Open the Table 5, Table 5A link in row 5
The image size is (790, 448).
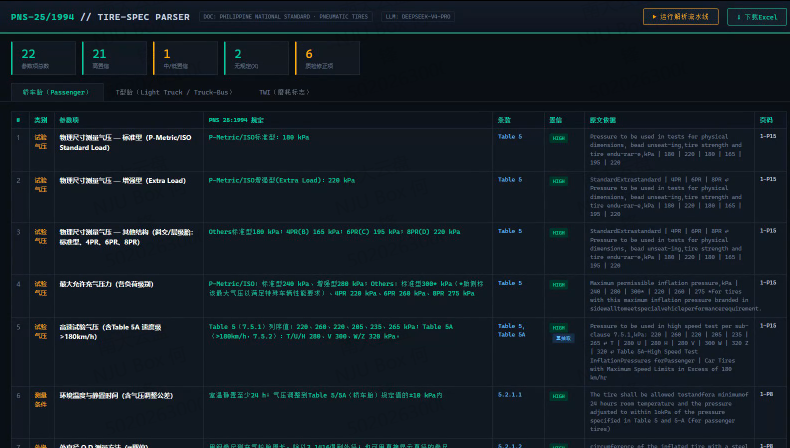point(511,330)
